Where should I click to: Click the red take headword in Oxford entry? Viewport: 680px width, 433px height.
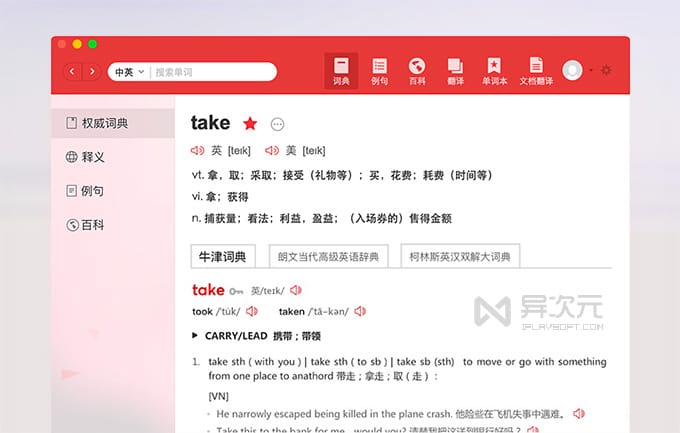pos(208,290)
